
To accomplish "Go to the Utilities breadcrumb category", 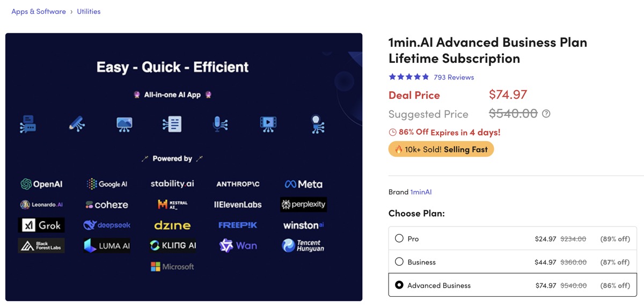I will click(89, 11).
